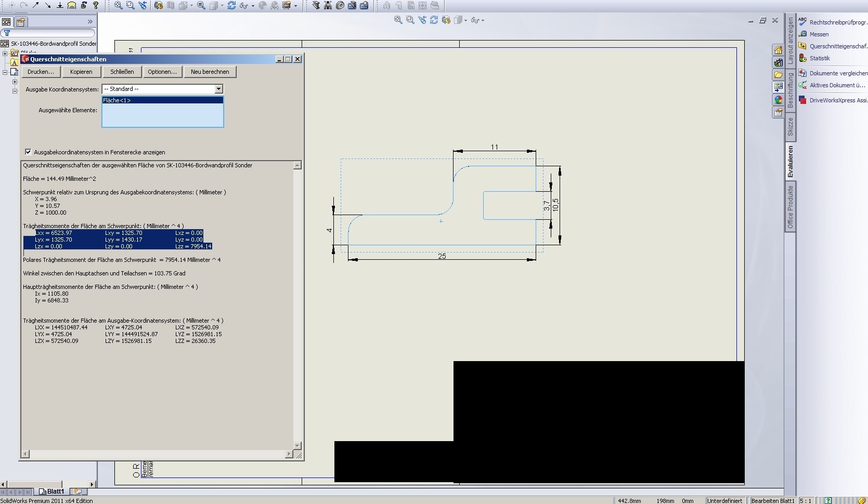Click the 11 dimension in the drawing
Viewport: 868px width, 504px height.
495,147
